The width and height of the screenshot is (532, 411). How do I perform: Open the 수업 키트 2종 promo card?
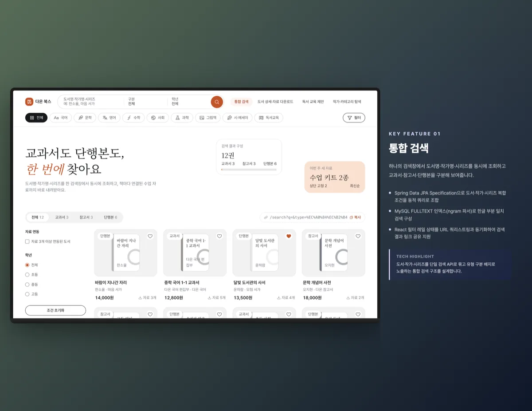(335, 177)
